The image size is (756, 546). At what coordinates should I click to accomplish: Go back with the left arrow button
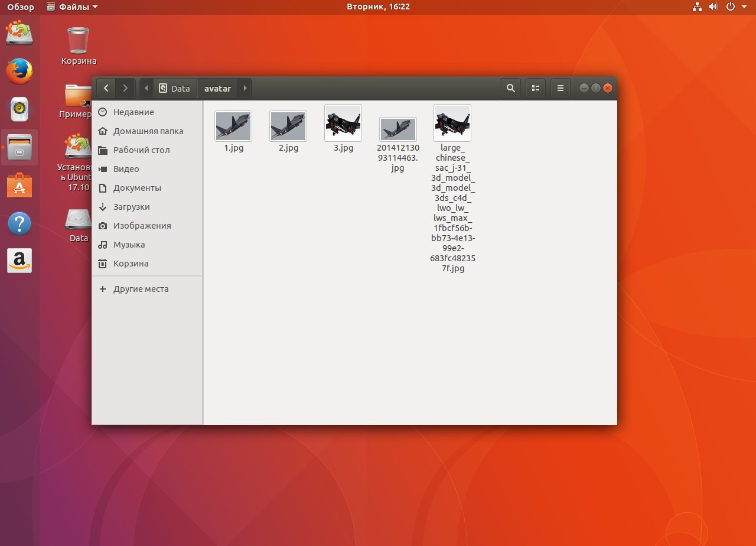tap(106, 89)
